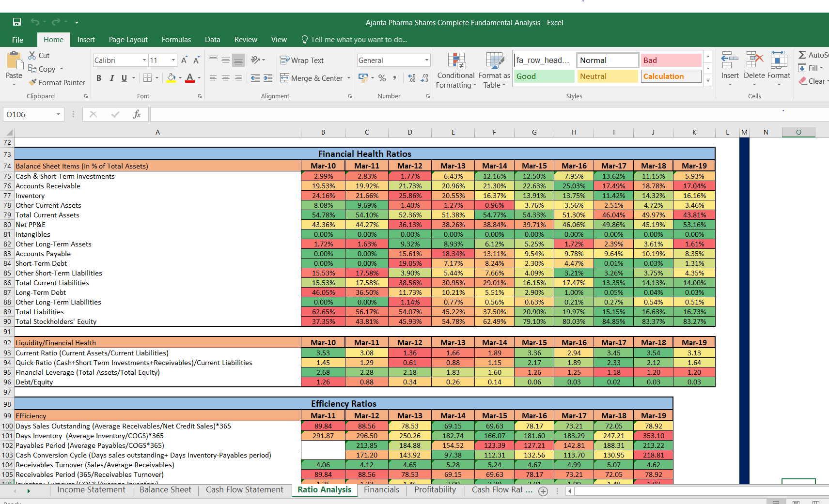
Task: Click the Merge & Center button
Action: click(312, 78)
